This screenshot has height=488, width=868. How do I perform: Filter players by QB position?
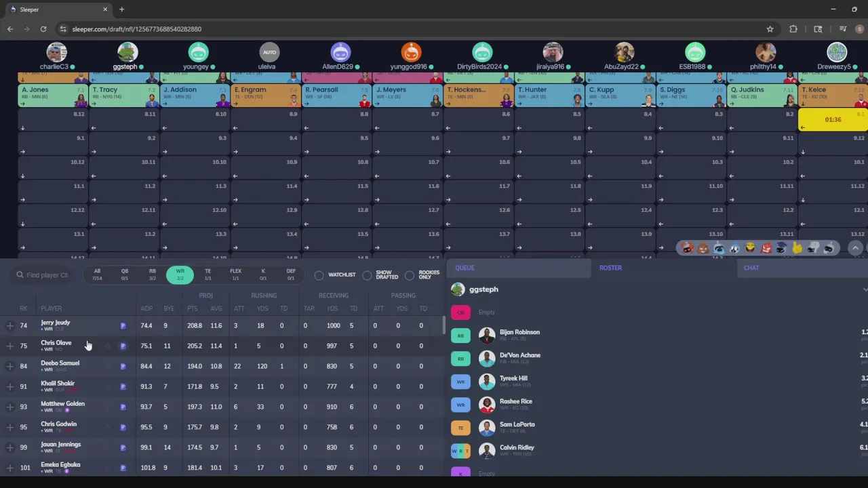125,274
